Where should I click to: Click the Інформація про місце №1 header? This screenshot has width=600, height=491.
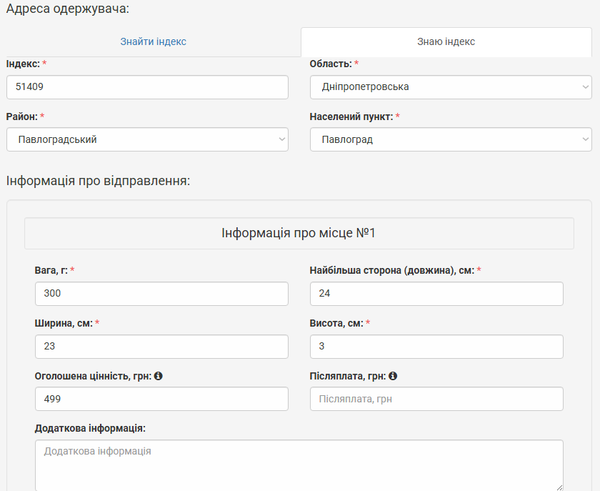click(298, 233)
